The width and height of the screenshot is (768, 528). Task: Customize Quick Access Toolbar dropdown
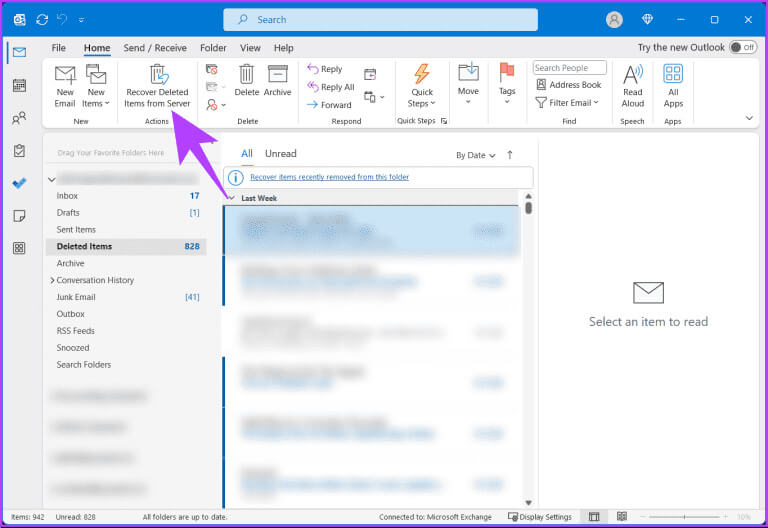point(81,20)
